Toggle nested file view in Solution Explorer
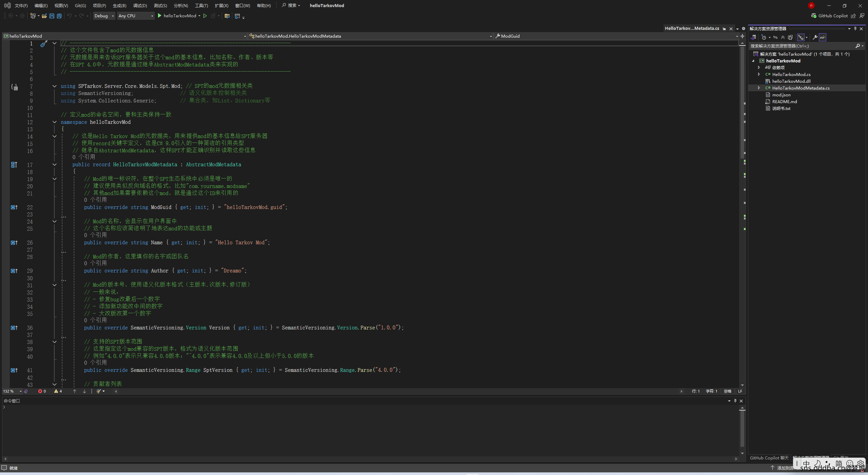Screen dimensions: 868x475 click(x=801, y=37)
